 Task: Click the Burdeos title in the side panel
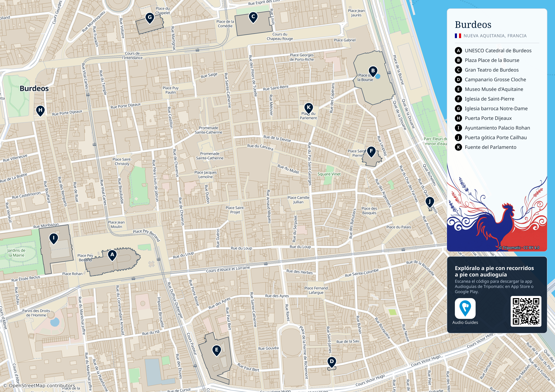tap(473, 25)
